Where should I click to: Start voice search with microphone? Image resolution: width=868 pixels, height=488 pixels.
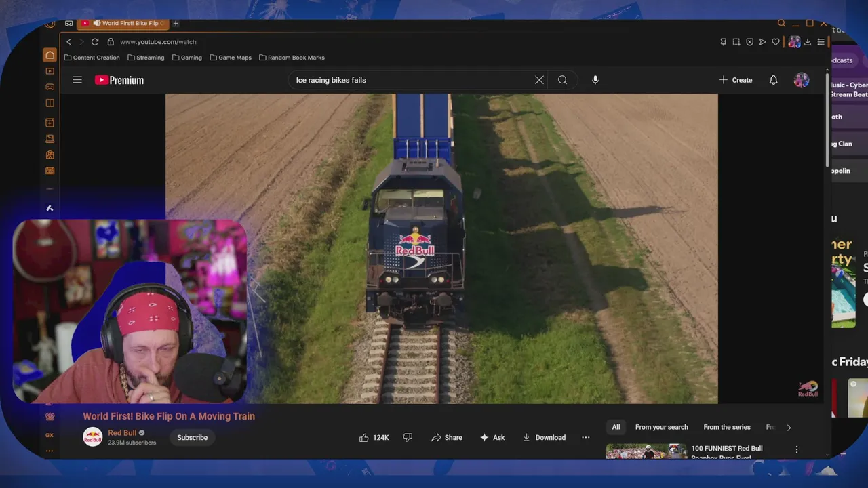pyautogui.click(x=595, y=80)
